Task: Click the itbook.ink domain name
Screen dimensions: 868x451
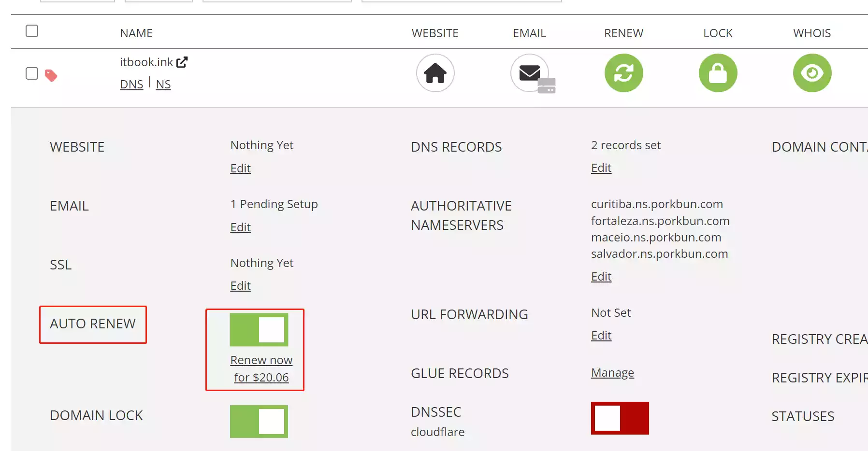Action: 146,62
